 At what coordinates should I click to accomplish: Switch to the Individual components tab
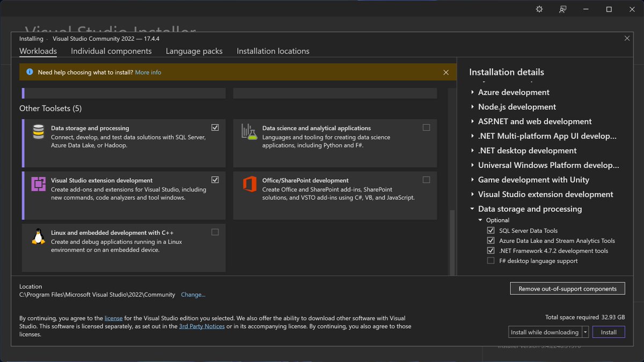(111, 51)
